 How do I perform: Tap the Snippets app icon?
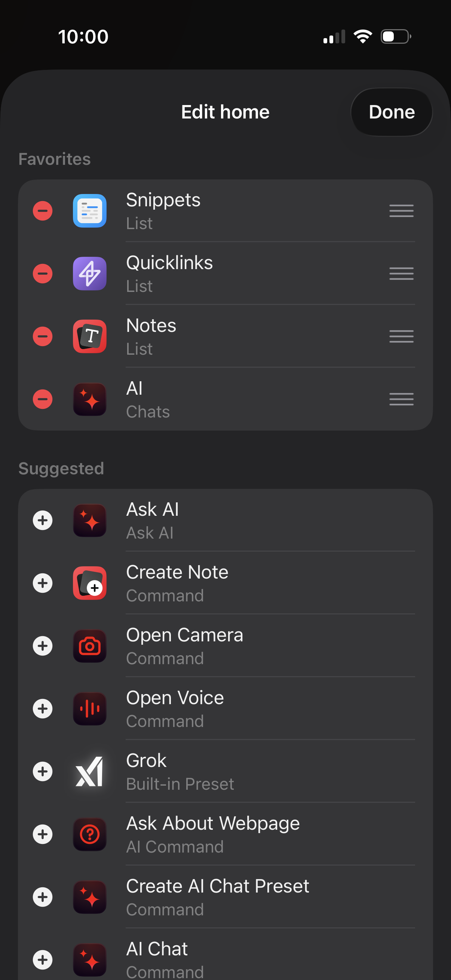tap(90, 211)
